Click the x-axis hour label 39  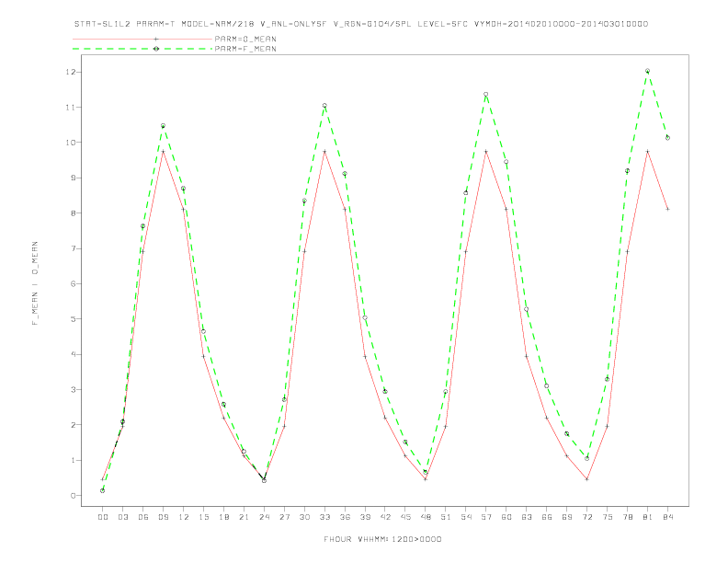tap(365, 517)
